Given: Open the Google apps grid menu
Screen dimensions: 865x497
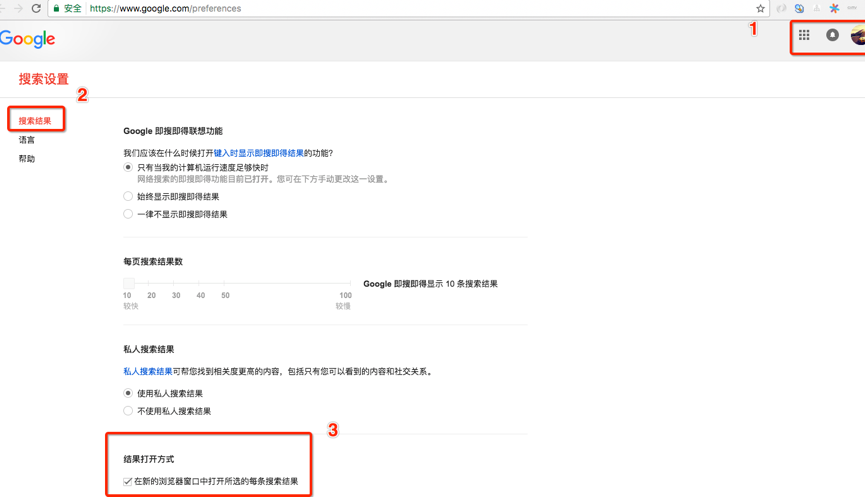Looking at the screenshot, I should point(804,35).
